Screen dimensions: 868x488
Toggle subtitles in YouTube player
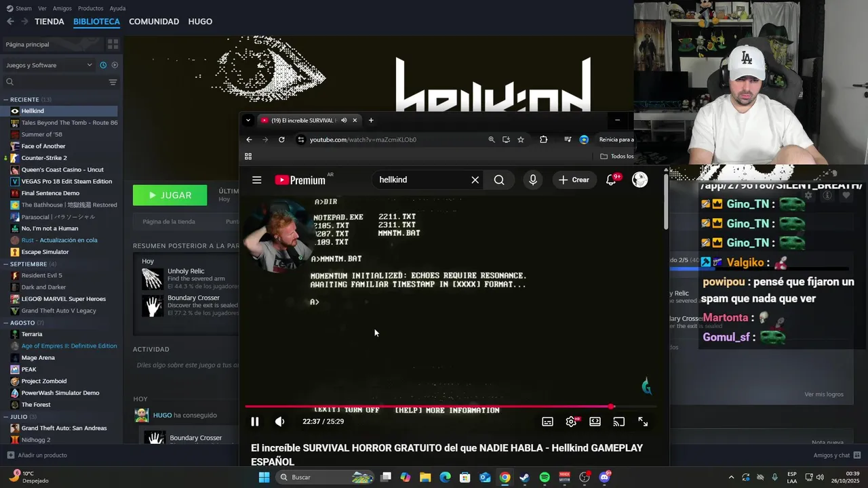coord(547,422)
